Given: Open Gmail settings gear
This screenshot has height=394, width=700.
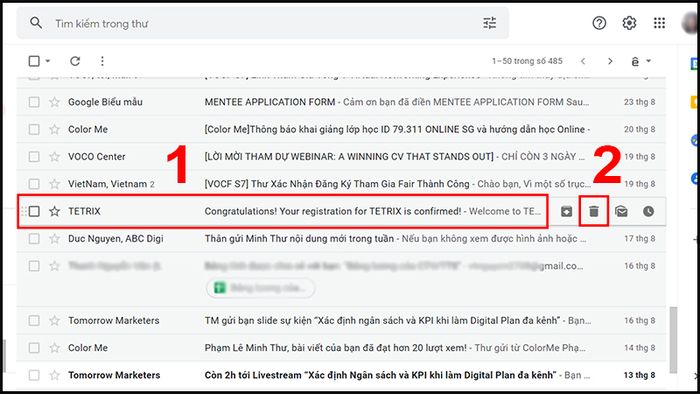Looking at the screenshot, I should coord(629,23).
